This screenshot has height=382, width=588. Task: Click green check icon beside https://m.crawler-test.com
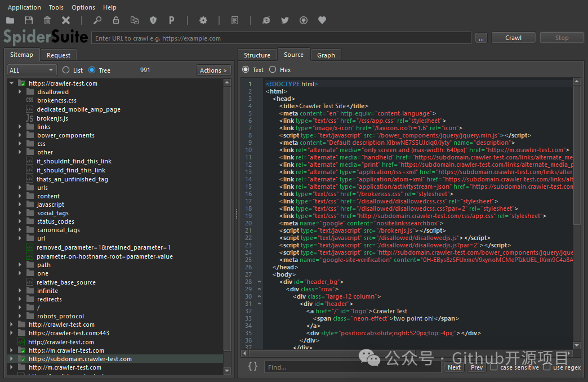pos(23,350)
